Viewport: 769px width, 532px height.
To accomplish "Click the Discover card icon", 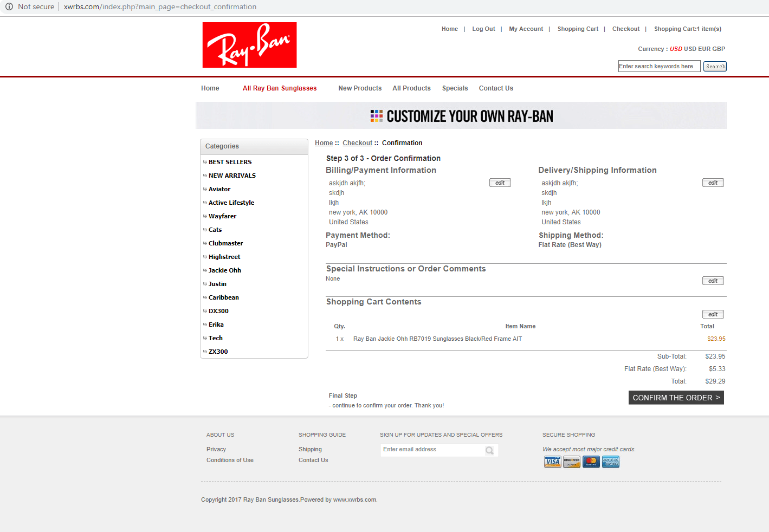I will point(572,462).
